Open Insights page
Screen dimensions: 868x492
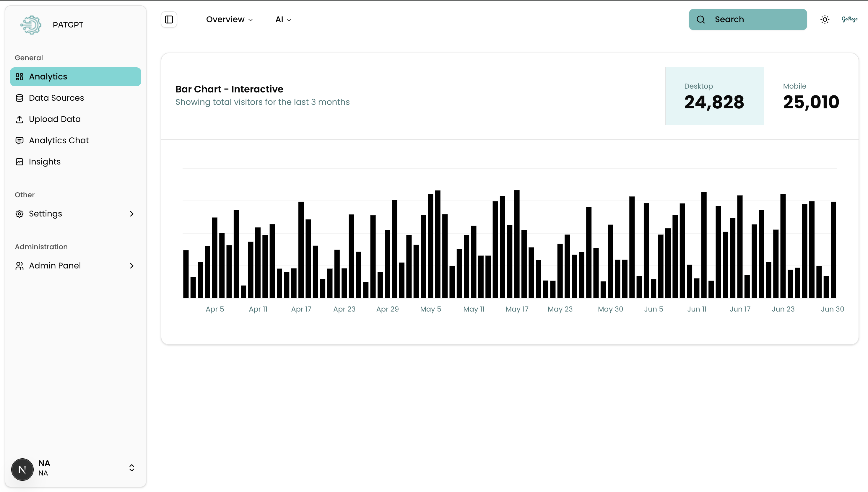pos(76,162)
